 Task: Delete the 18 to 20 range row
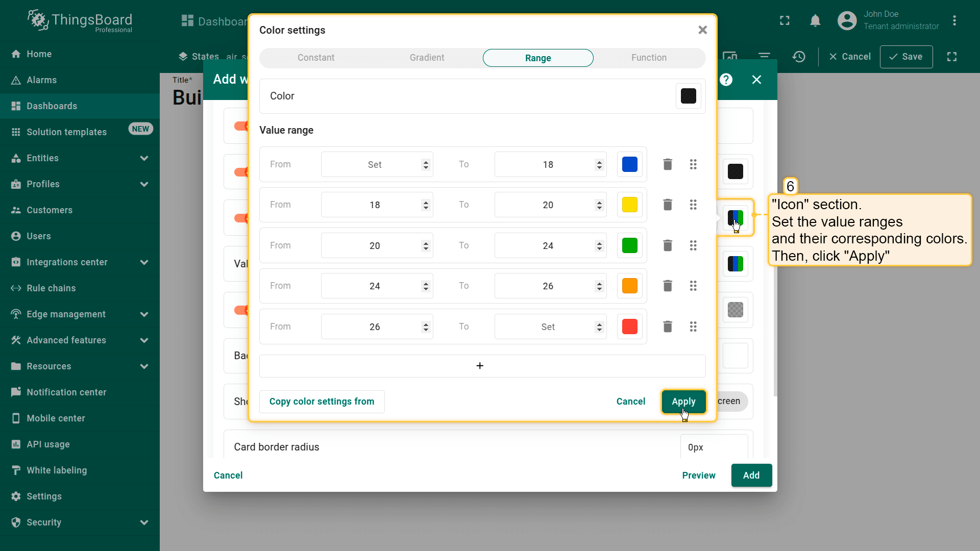tap(667, 205)
